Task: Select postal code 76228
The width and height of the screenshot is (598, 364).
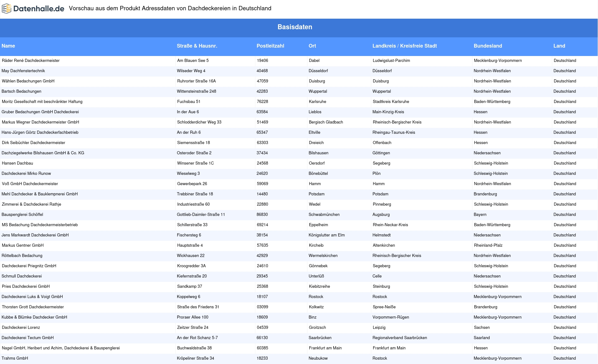Action: 262,102
